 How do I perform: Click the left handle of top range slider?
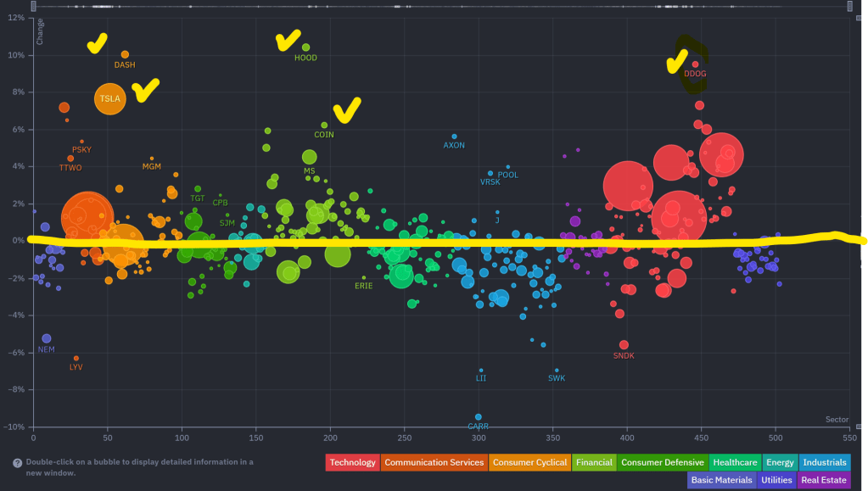click(x=32, y=6)
